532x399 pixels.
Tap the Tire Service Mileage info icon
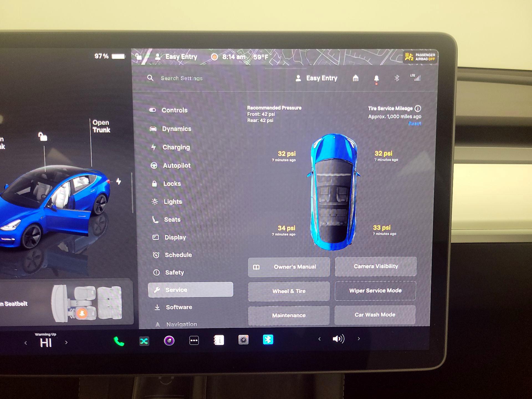(x=418, y=108)
